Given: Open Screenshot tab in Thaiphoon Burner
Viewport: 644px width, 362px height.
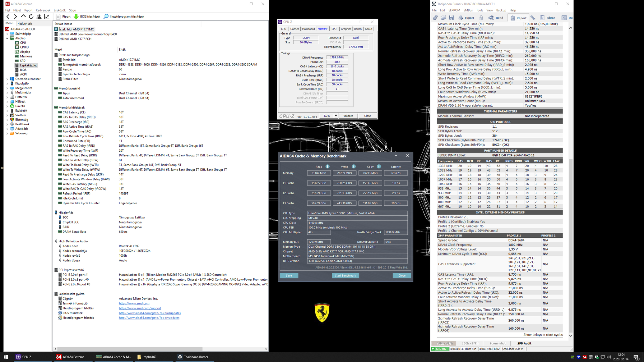Looking at the screenshot, I should click(497, 343).
